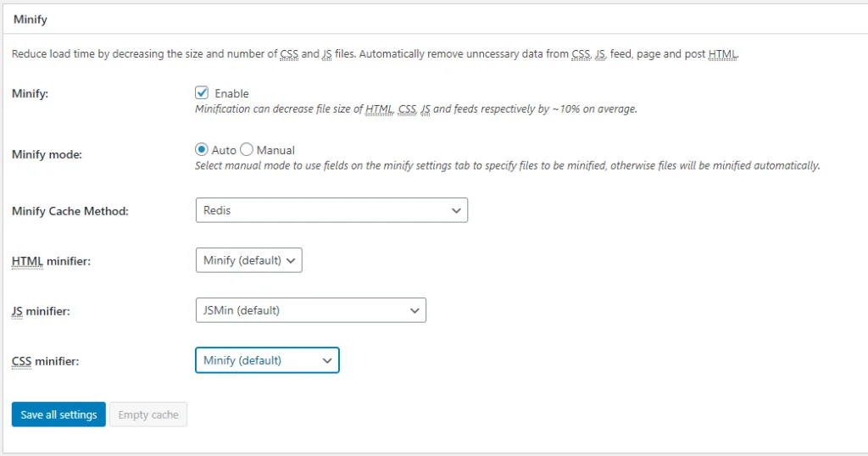Click the Empty cache button

click(x=148, y=414)
